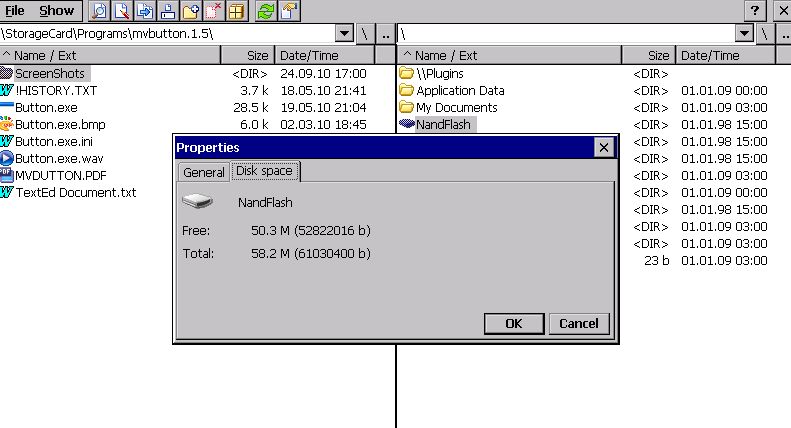The image size is (791, 428).
Task: Click the New Folder toolbar icon
Action: [191, 11]
